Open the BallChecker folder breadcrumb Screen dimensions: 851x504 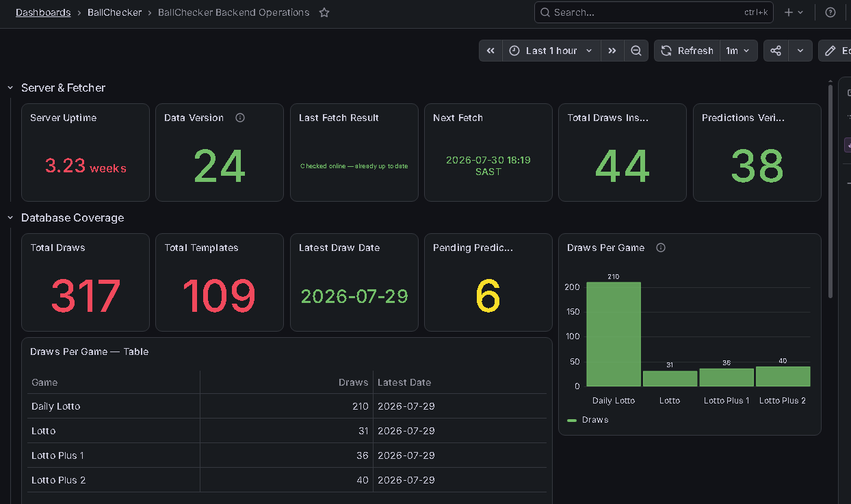coord(114,12)
